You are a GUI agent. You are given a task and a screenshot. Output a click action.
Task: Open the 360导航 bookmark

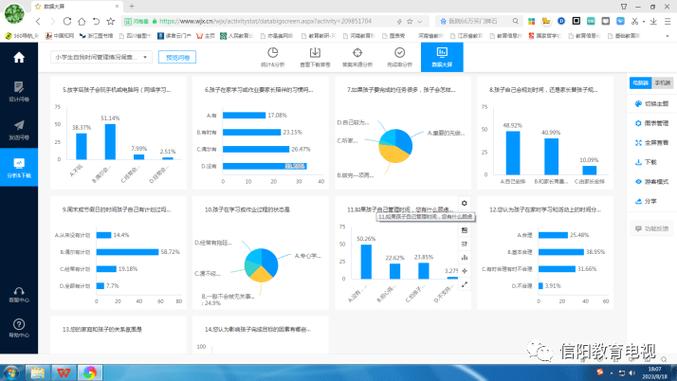coord(22,36)
